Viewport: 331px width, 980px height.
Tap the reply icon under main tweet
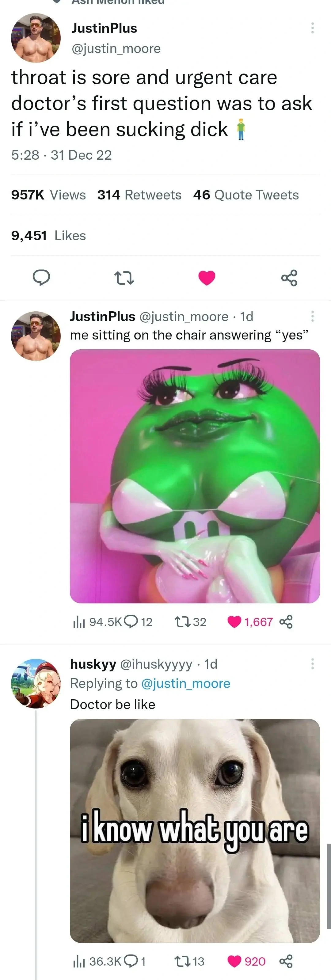(41, 278)
